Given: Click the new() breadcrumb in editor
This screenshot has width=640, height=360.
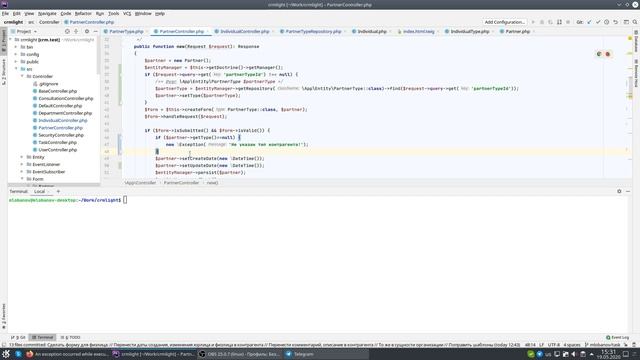Looking at the screenshot, I should click(x=212, y=183).
